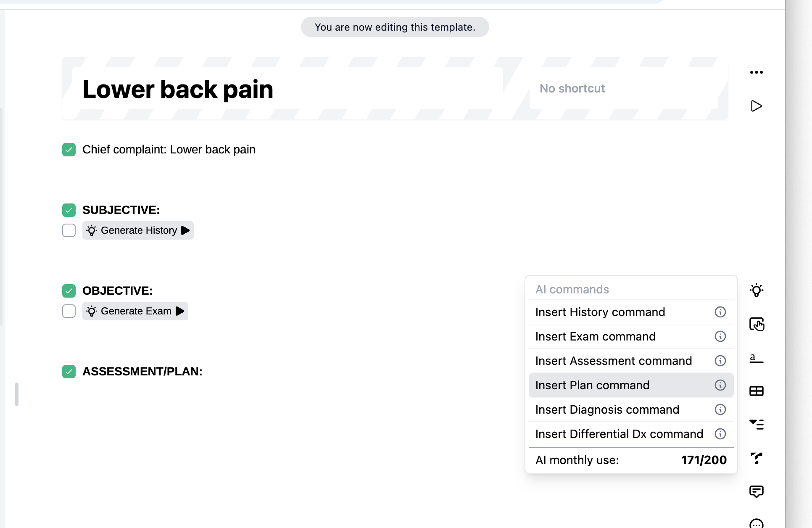Open the AI commands search field

coord(609,289)
